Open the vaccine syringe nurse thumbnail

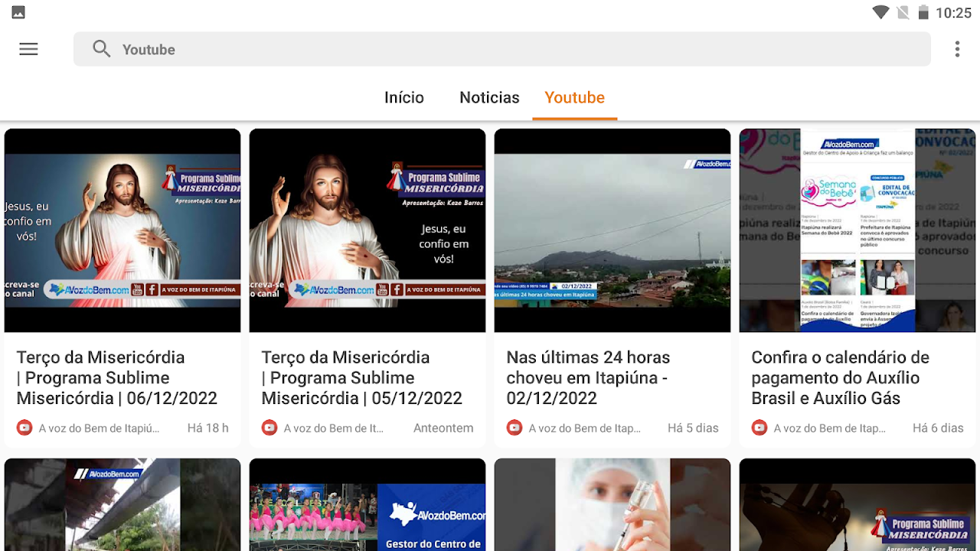[x=612, y=505]
